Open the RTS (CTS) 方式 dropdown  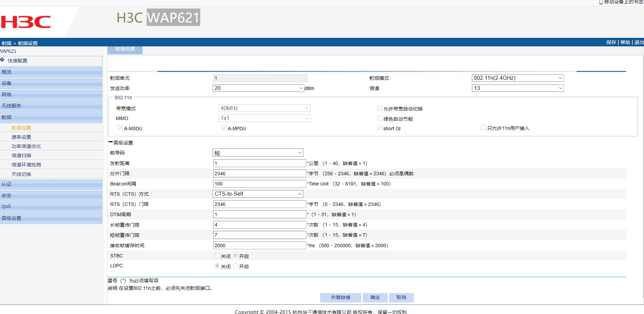[258, 194]
